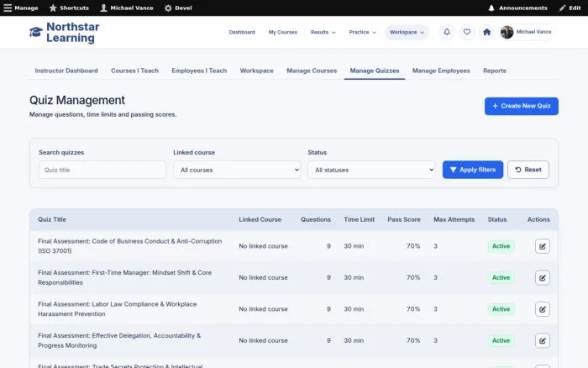The width and height of the screenshot is (588, 368).
Task: Click Code of Business Conduct quiz title
Action: pos(129,246)
